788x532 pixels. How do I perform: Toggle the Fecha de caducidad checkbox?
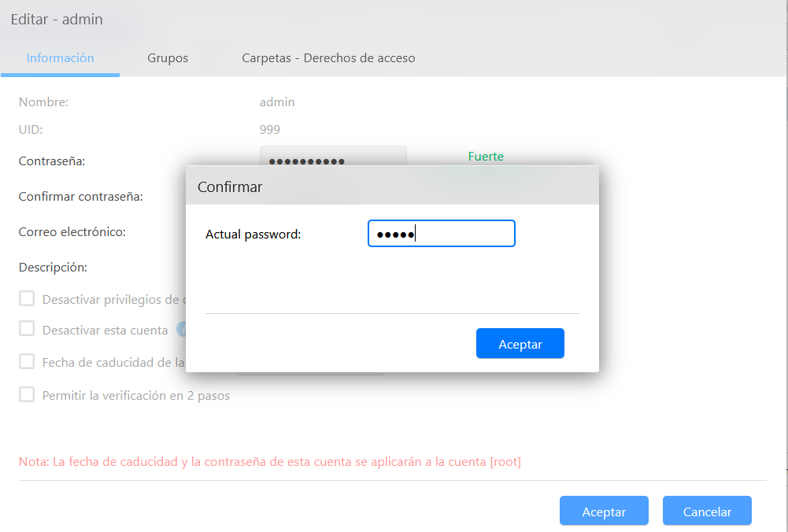28,361
